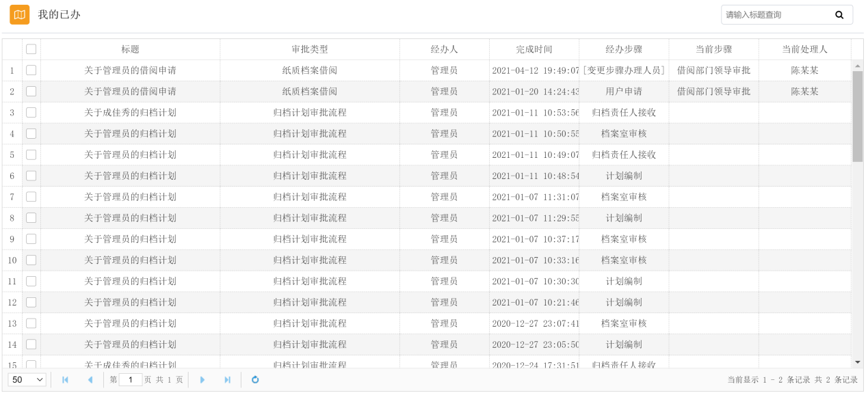Click the refresh table icon

(x=255, y=380)
